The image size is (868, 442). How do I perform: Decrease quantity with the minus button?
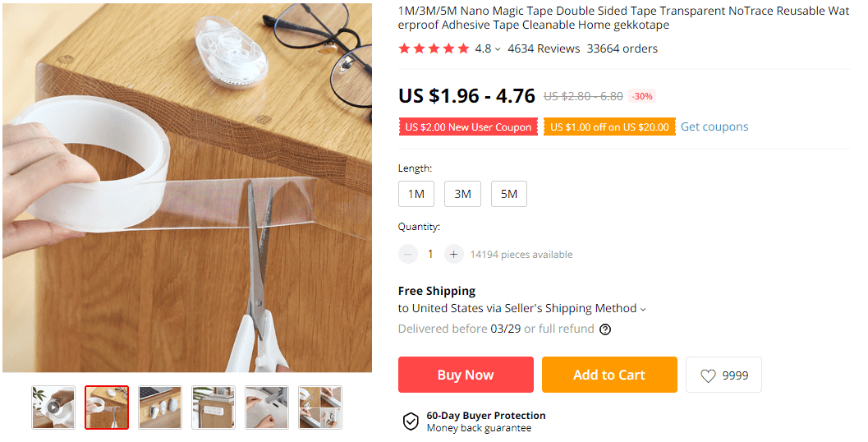pyautogui.click(x=408, y=255)
